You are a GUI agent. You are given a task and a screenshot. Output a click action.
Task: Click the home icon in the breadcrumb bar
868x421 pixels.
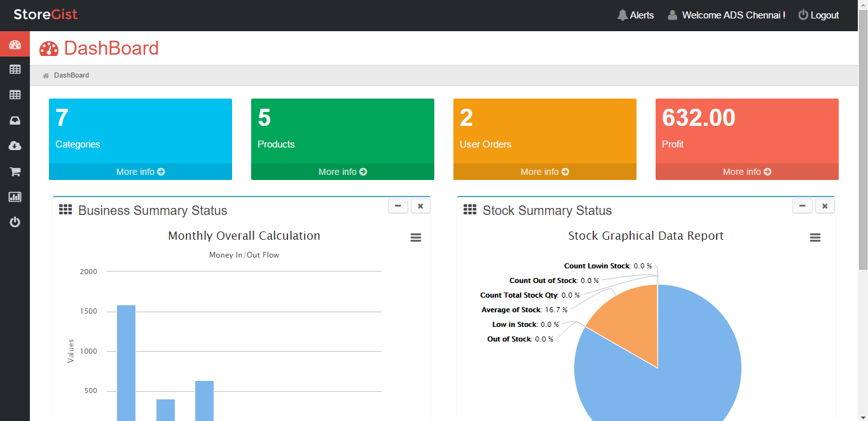(x=45, y=75)
